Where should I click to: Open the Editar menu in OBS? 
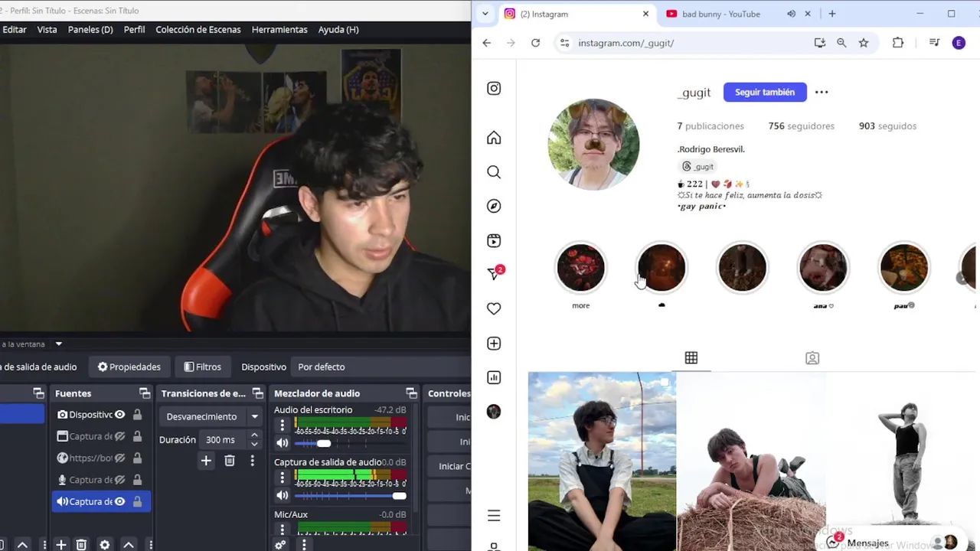15,29
